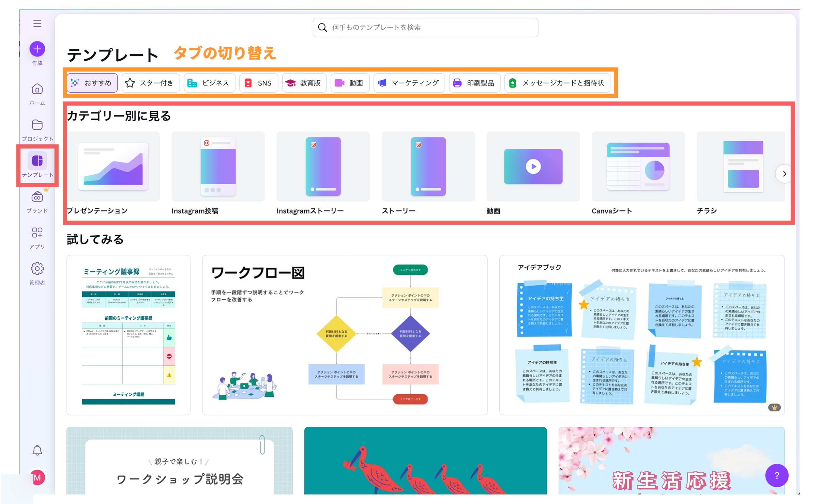Switch to メッセージカードと招待状 tab

click(557, 83)
